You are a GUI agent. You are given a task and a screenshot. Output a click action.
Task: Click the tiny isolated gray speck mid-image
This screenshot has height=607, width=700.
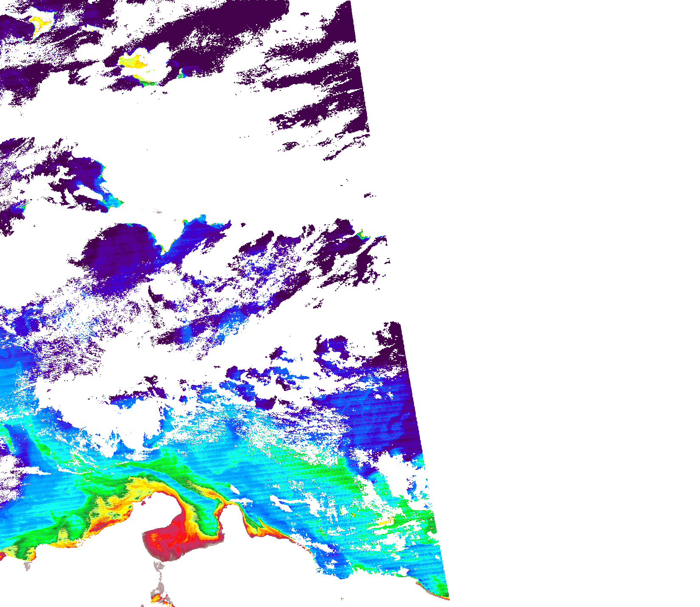click(x=158, y=211)
